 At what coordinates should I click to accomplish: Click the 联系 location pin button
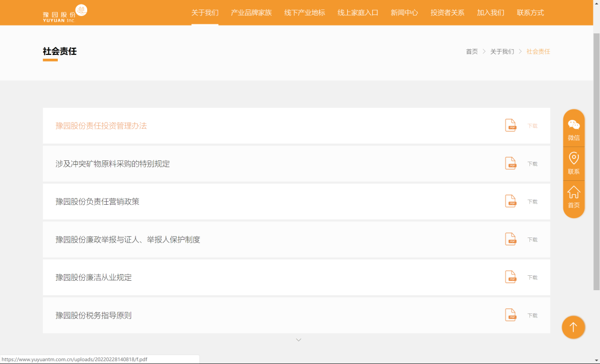pyautogui.click(x=573, y=164)
